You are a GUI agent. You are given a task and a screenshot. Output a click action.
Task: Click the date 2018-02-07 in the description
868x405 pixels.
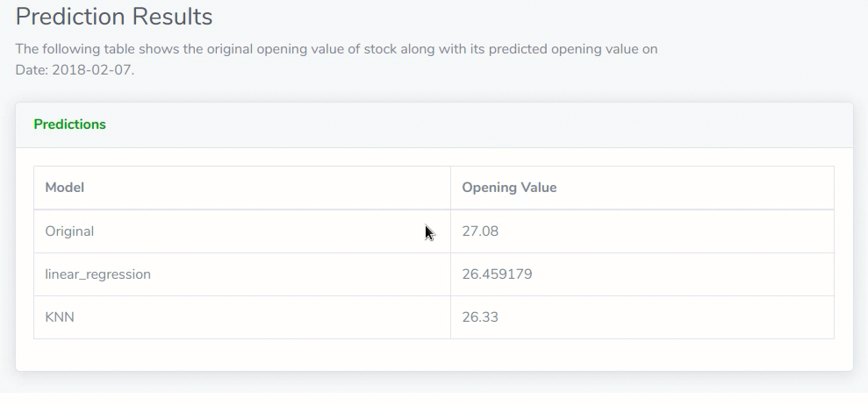coord(93,69)
